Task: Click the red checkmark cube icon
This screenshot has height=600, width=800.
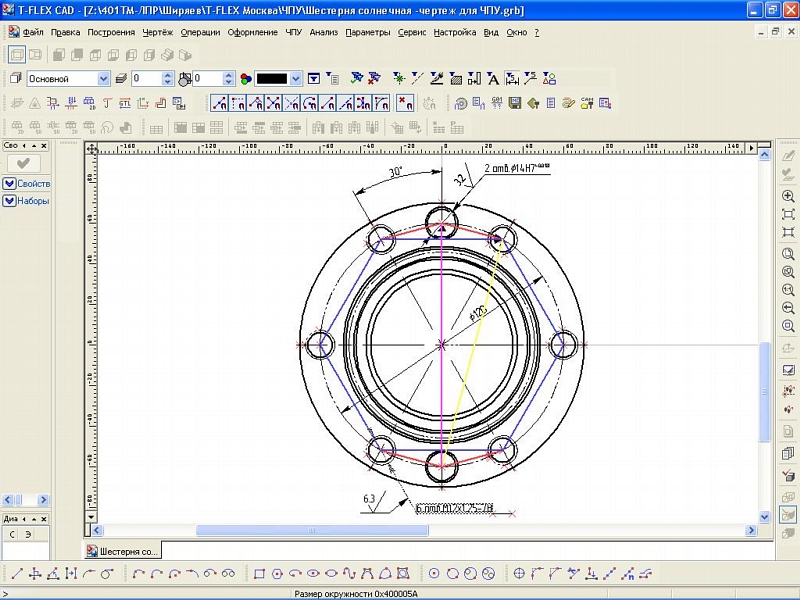Action: tap(788, 476)
